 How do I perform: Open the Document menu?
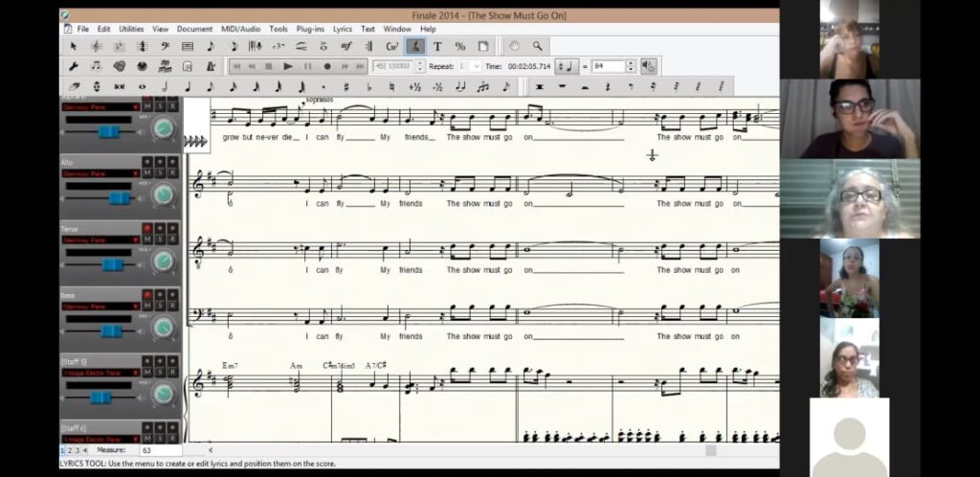[194, 29]
